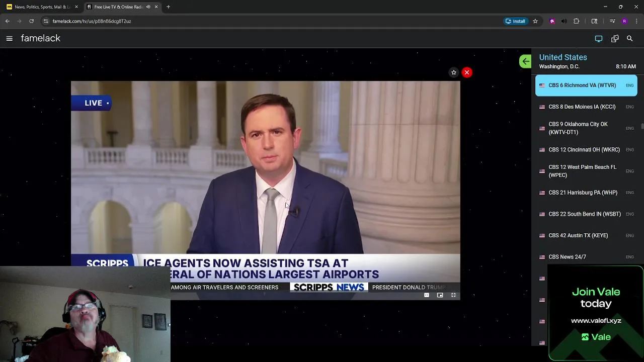Select CBS News 24/7 channel
Image resolution: width=644 pixels, height=362 pixels.
(x=586, y=257)
